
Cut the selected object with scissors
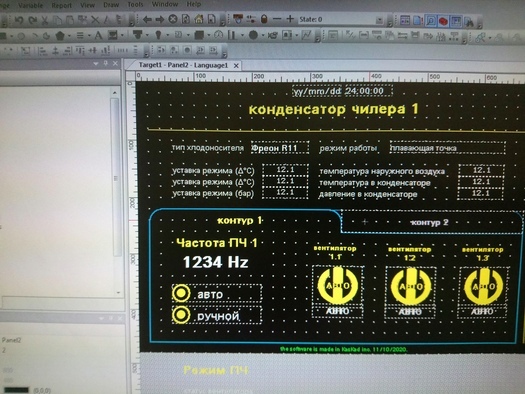coord(45,20)
